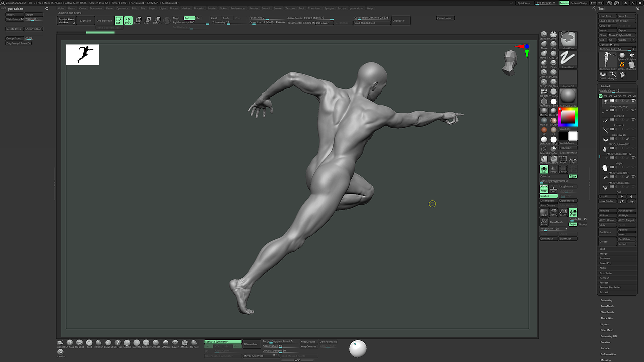Expand the Extract subtool section
The height and width of the screenshot is (362, 644).
pyautogui.click(x=604, y=292)
